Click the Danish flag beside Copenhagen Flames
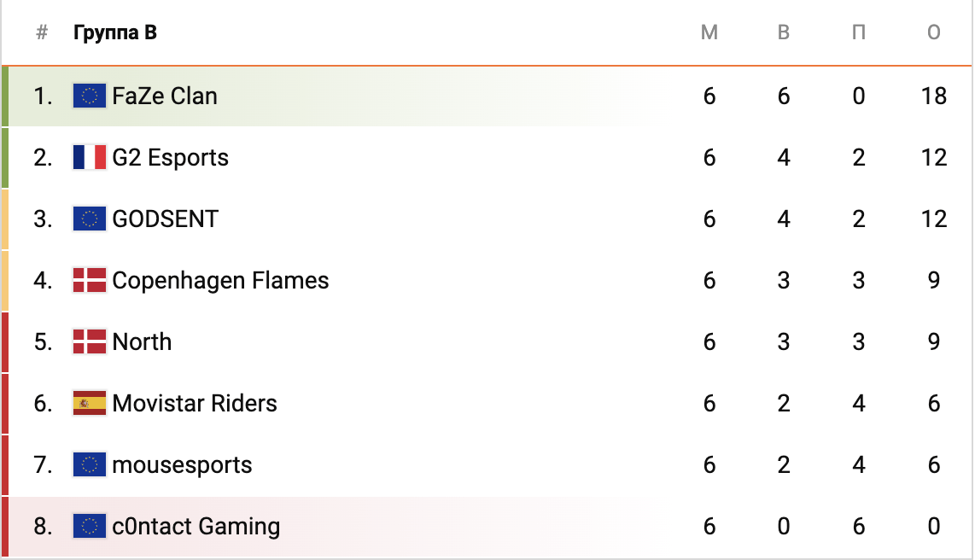 (x=90, y=280)
